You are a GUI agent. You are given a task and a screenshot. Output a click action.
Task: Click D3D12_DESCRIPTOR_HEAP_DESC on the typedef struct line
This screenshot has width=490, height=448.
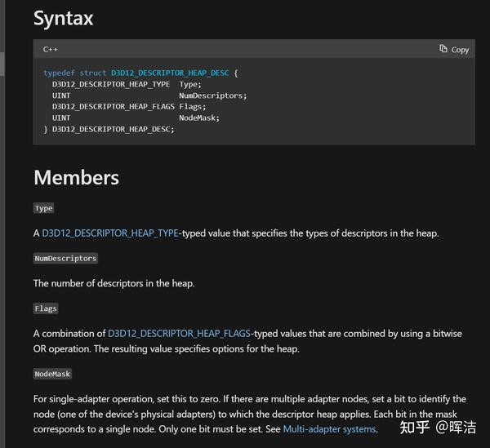point(170,73)
